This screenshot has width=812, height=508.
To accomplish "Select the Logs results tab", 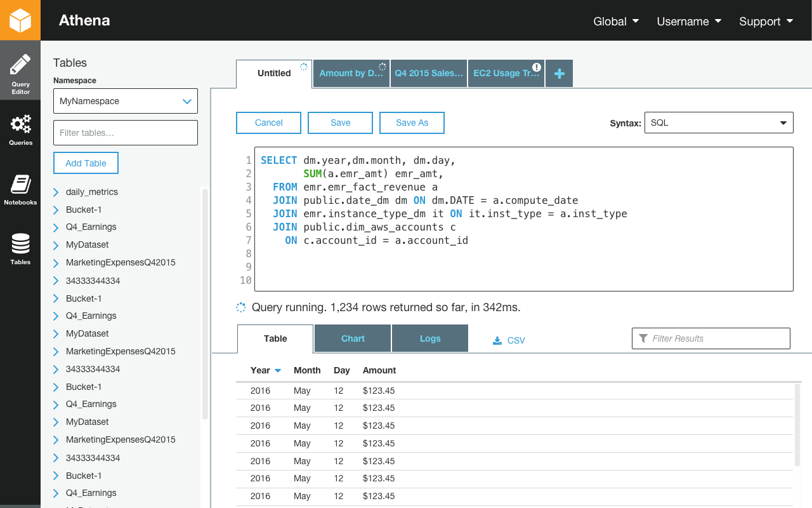I will click(x=430, y=338).
